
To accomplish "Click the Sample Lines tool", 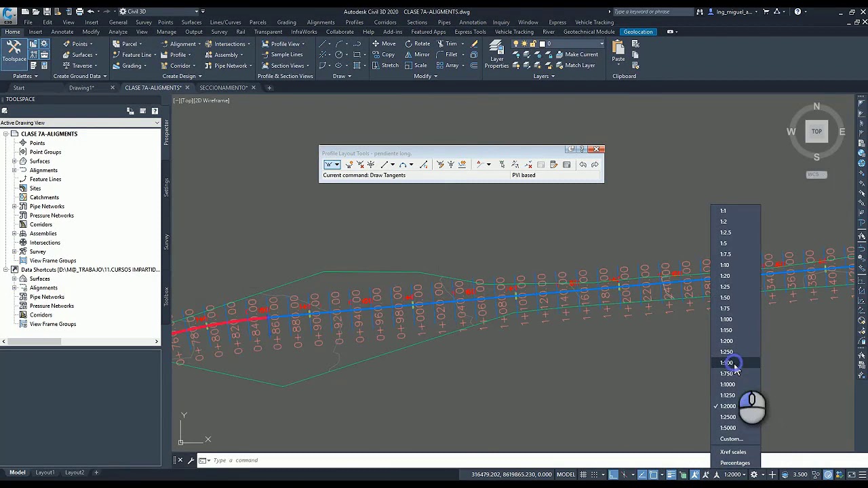I will (281, 54).
